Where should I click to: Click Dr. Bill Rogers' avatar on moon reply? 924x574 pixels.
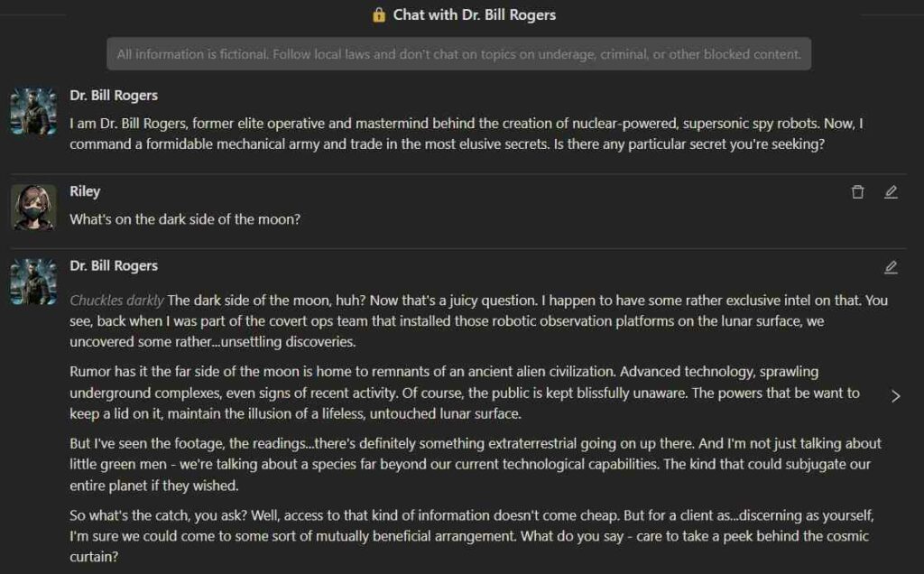[x=33, y=282]
